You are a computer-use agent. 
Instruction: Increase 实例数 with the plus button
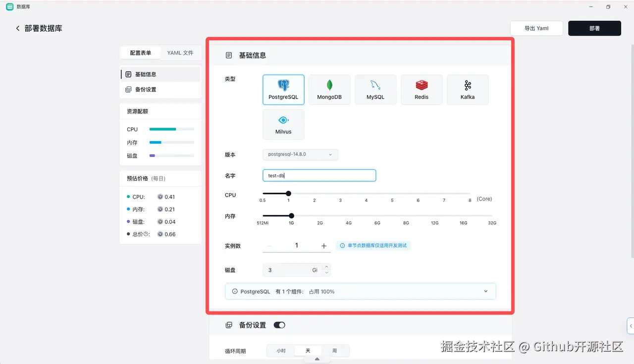324,246
